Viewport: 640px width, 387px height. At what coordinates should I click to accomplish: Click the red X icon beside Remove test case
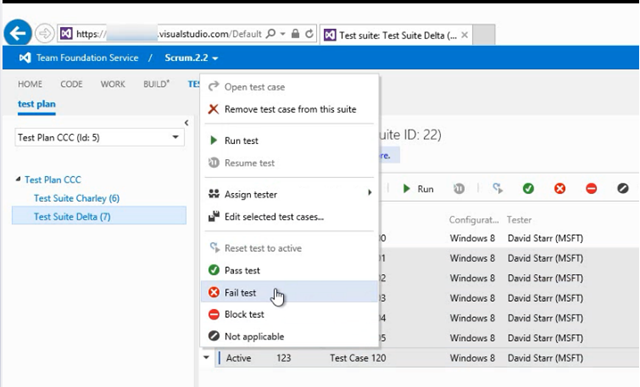pos(213,109)
